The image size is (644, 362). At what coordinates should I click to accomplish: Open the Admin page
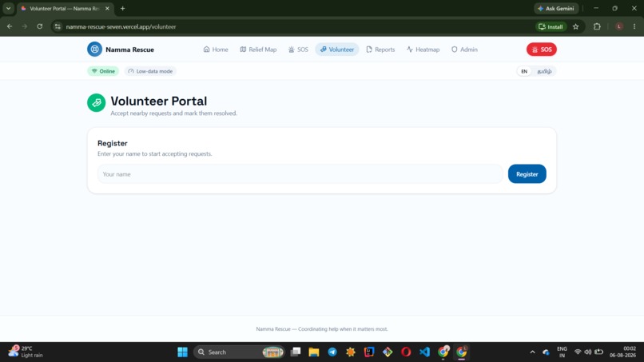click(464, 50)
